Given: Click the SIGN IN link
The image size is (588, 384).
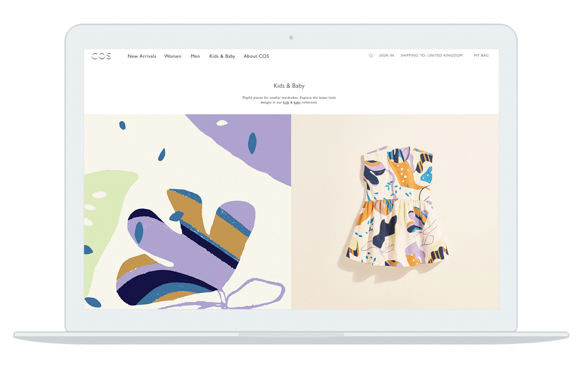Looking at the screenshot, I should [386, 56].
